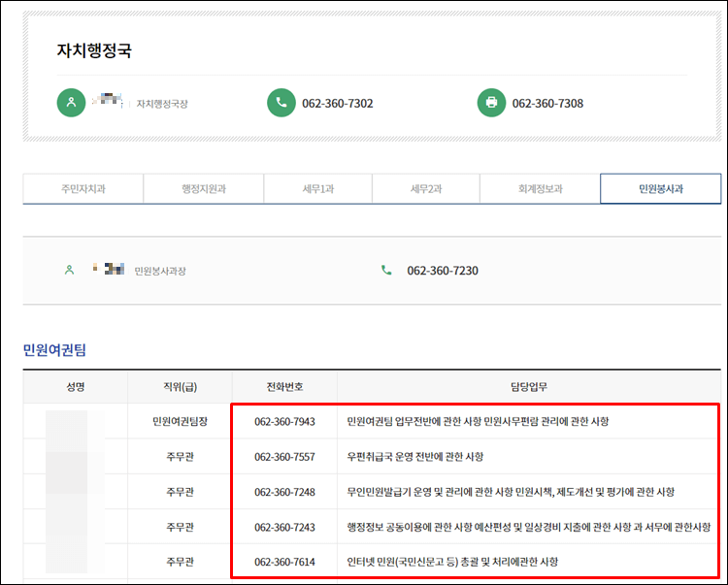Click the green phone icon beside 062-360-7302
728x585 pixels.
(281, 103)
